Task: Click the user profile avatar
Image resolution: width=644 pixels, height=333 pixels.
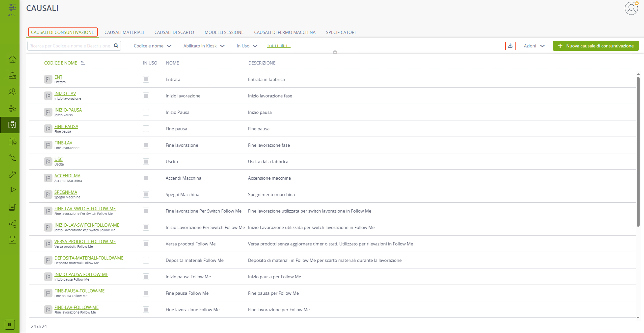Action: (x=631, y=8)
